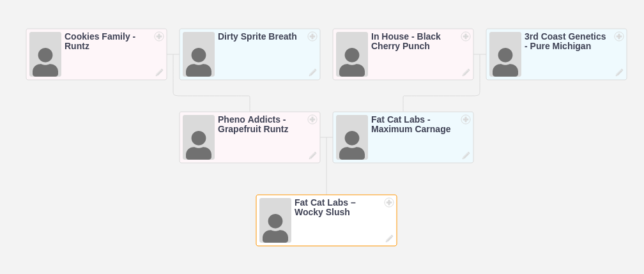Click the plus icon on Cookies Family - Runtz
Image resolution: width=644 pixels, height=274 pixels.
(x=159, y=36)
